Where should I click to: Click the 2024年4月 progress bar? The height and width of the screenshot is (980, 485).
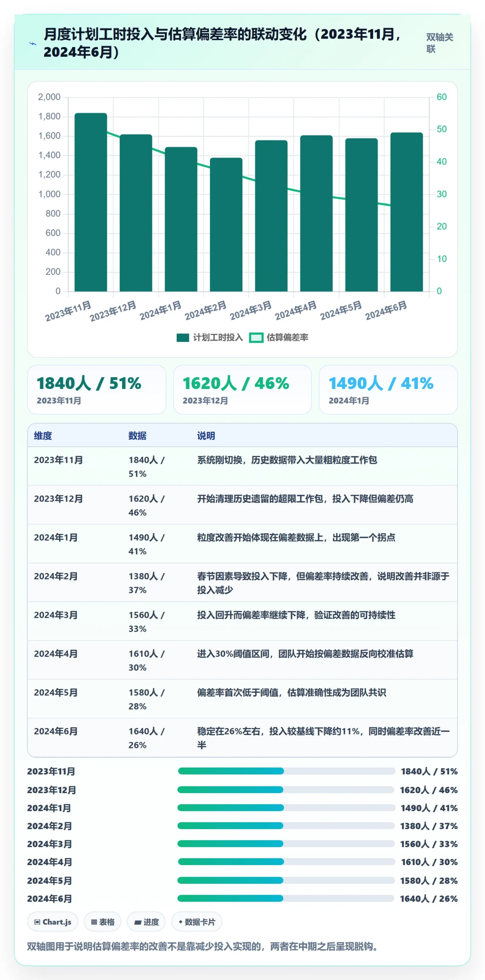pos(287,862)
